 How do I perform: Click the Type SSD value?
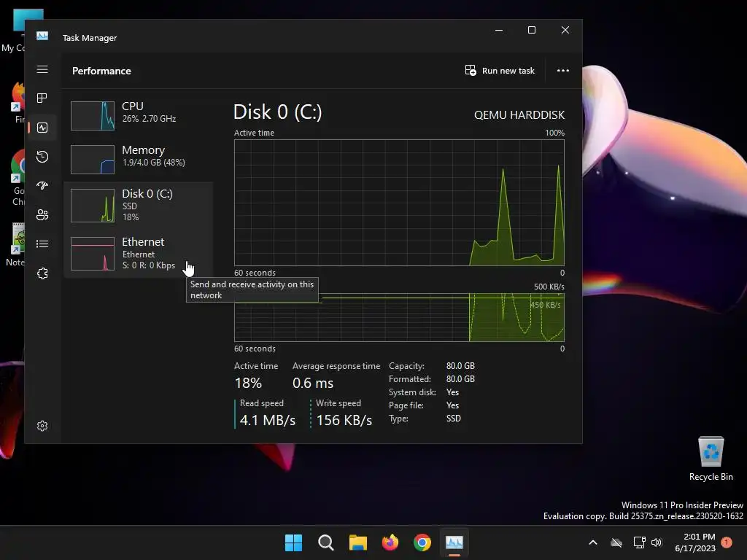point(454,418)
